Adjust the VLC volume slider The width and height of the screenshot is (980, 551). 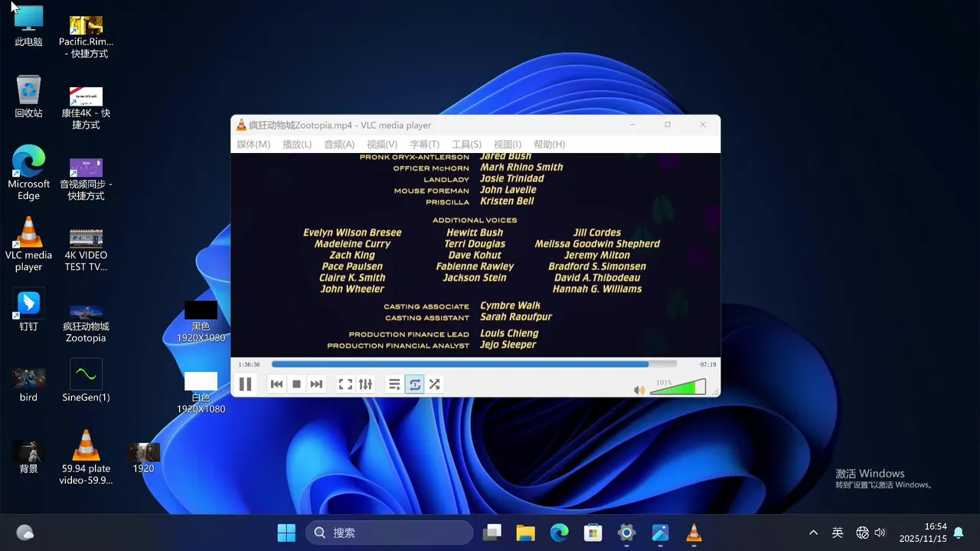click(x=678, y=387)
